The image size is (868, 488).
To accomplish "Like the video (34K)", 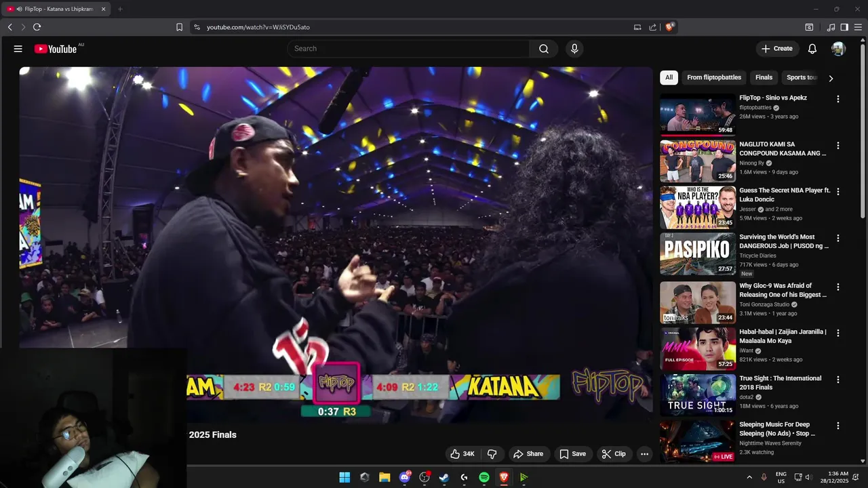I will click(462, 454).
